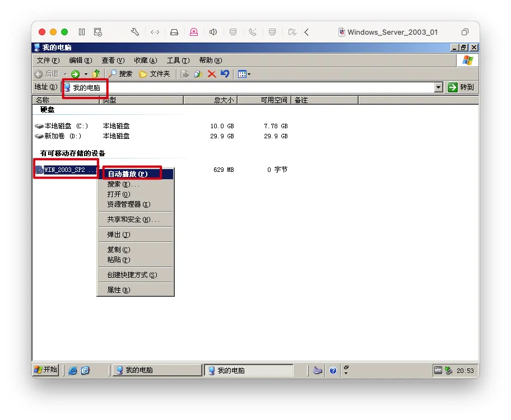Click the 搜索 search toolbar button

click(x=120, y=74)
